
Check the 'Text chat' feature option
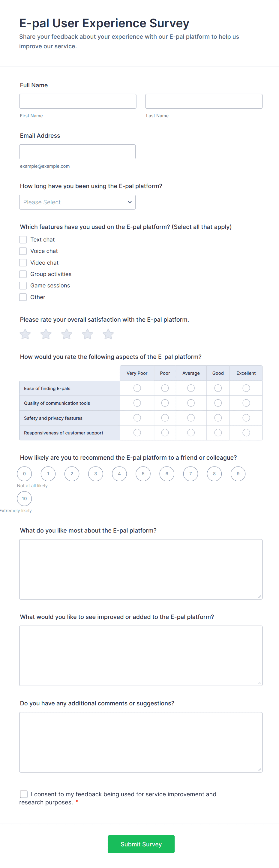pos(23,239)
